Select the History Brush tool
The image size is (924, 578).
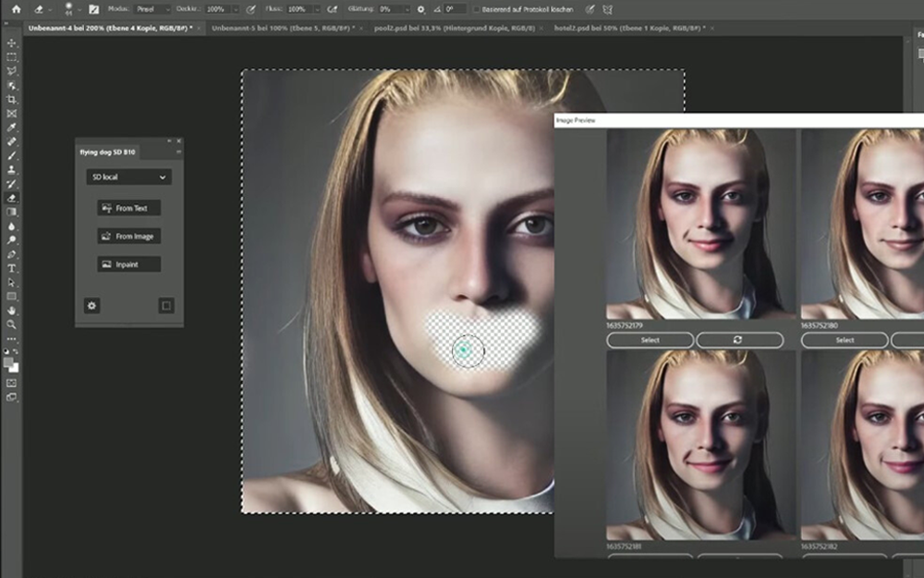(11, 184)
